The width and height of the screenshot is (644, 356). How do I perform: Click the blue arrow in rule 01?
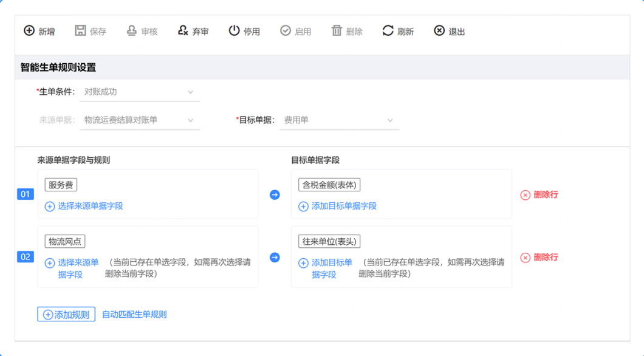[275, 194]
